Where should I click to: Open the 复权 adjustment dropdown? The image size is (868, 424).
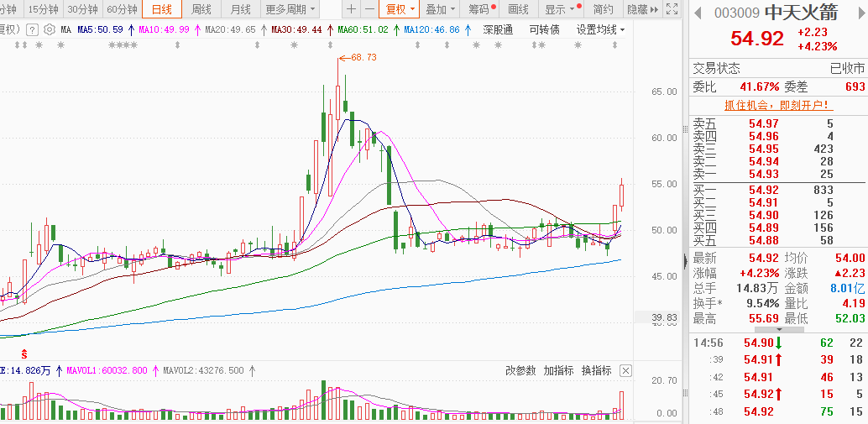coord(400,9)
